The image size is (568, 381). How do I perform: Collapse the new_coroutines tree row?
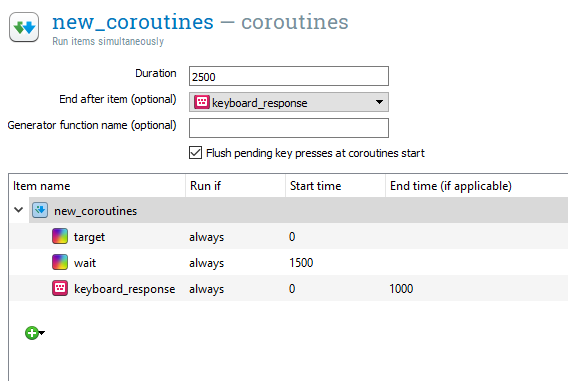[18, 210]
